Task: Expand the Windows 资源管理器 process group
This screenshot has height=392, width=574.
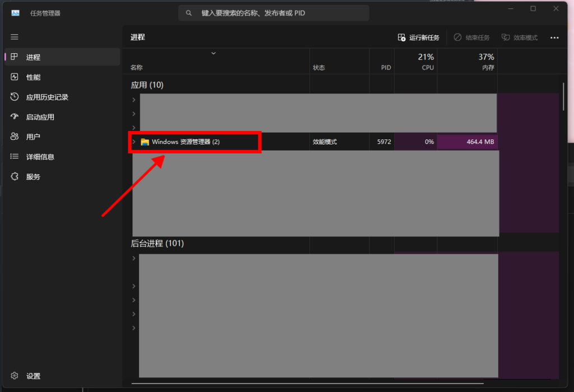Action: point(134,142)
